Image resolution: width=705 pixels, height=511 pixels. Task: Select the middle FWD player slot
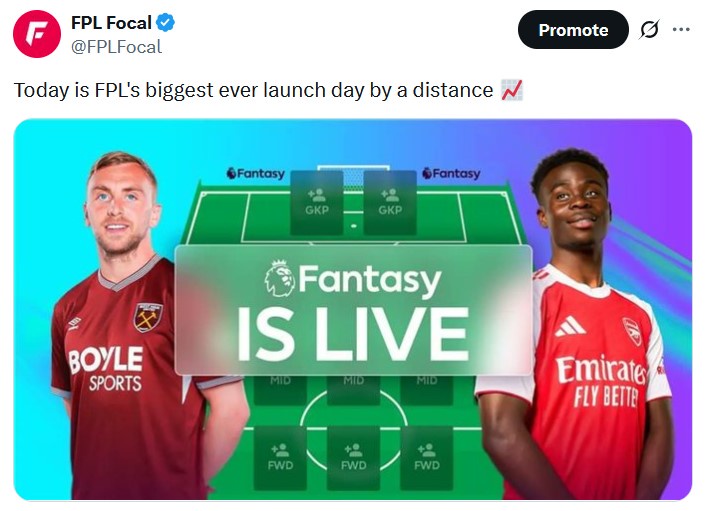(353, 457)
